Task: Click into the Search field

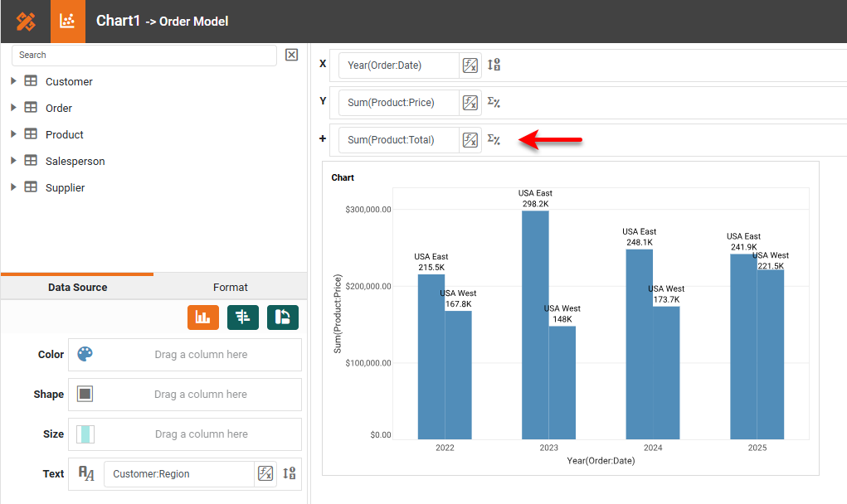Action: pyautogui.click(x=144, y=55)
